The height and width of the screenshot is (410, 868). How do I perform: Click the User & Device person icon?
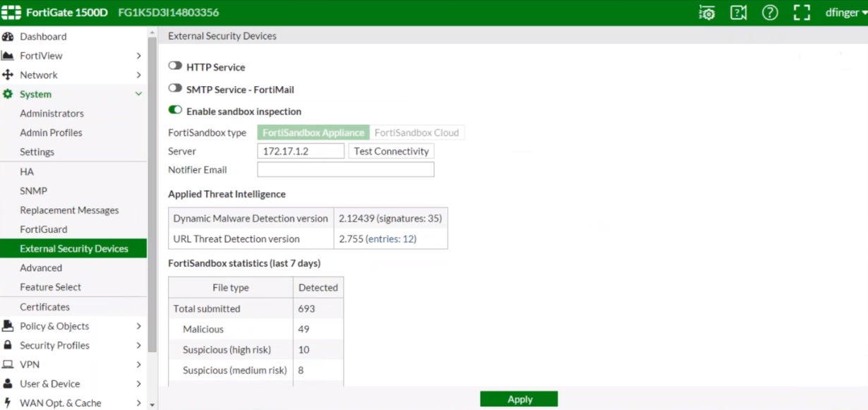[8, 384]
